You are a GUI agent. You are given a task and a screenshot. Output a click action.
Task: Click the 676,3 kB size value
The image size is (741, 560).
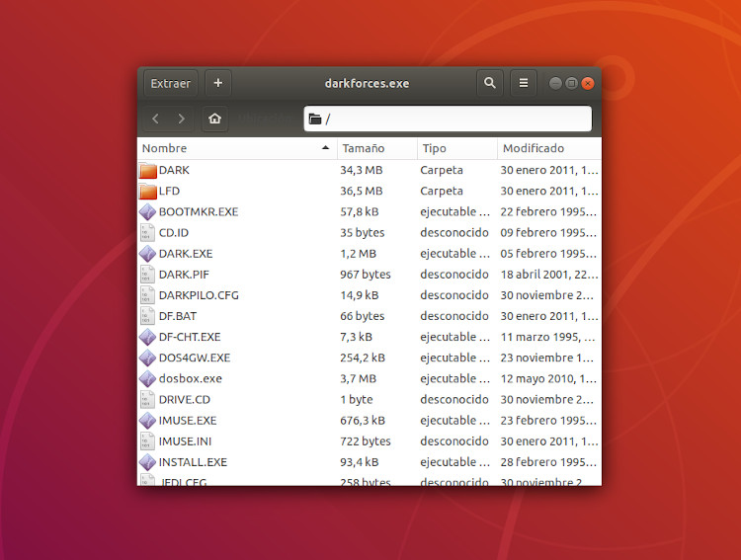point(363,420)
